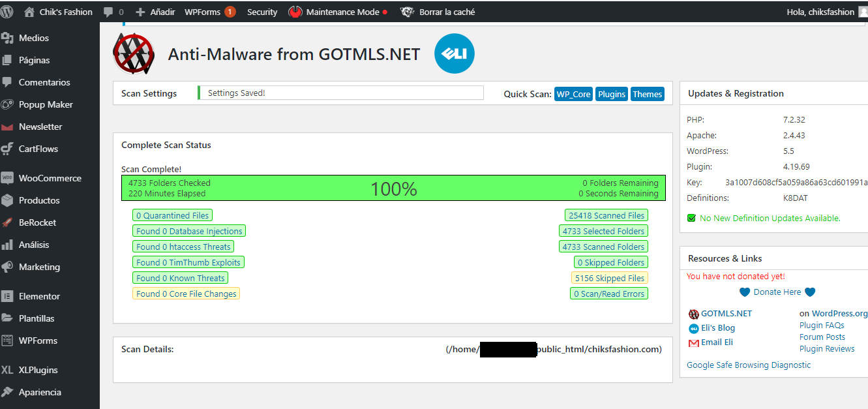Click the Páginas pages icon

point(8,60)
